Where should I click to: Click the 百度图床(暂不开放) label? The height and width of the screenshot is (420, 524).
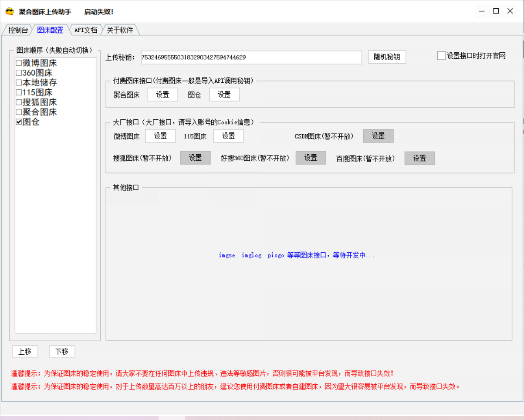click(x=365, y=159)
